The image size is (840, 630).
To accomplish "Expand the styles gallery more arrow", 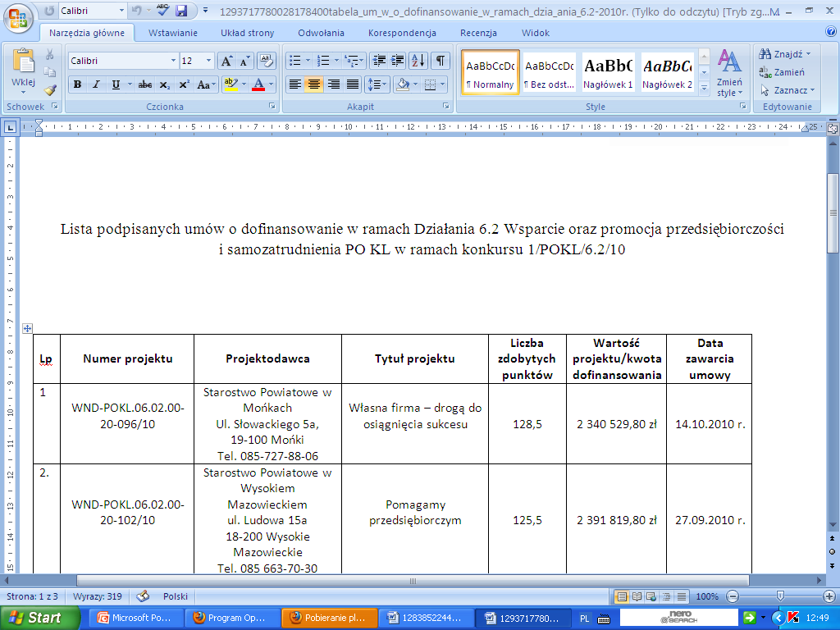I will tap(705, 88).
